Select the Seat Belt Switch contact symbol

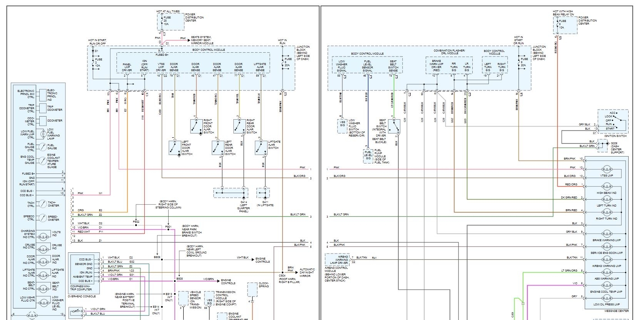point(394,126)
